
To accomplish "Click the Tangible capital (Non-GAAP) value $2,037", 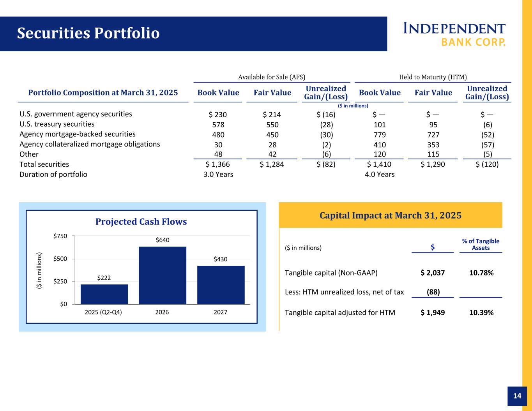I will coord(433,273).
